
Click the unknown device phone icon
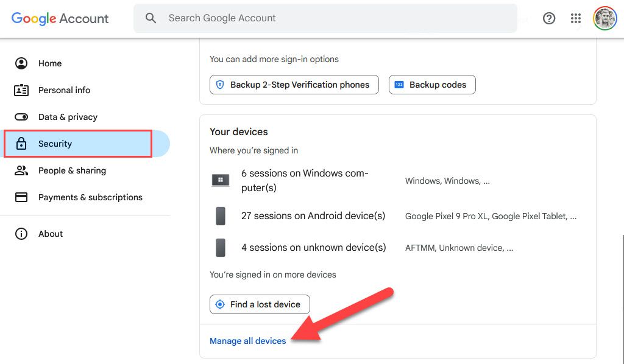point(221,247)
